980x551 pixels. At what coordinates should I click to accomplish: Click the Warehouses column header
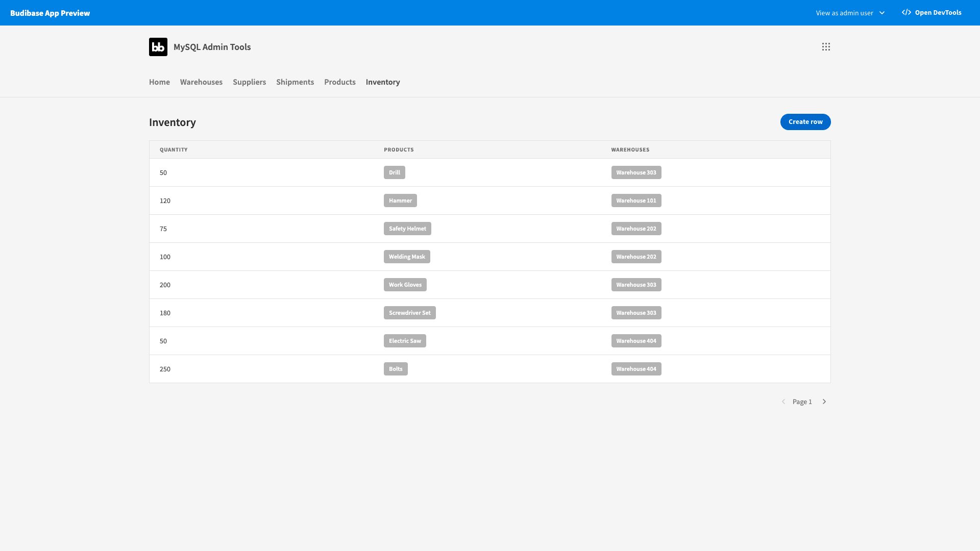630,149
